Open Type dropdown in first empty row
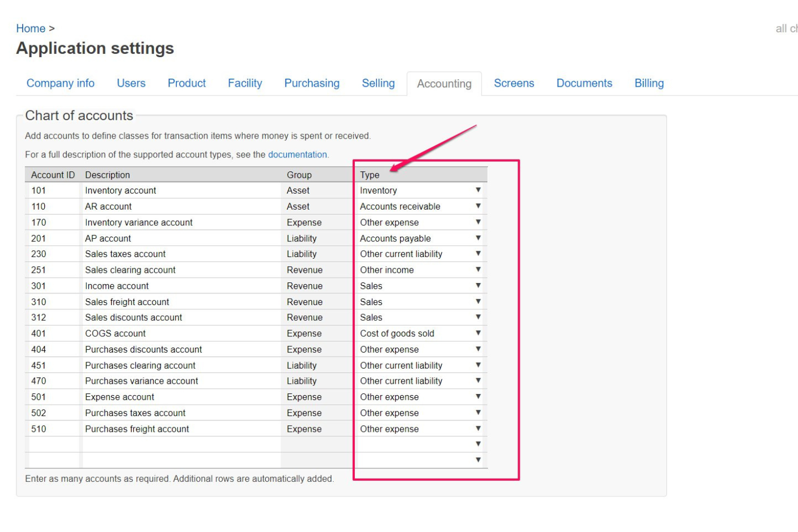 click(x=421, y=444)
